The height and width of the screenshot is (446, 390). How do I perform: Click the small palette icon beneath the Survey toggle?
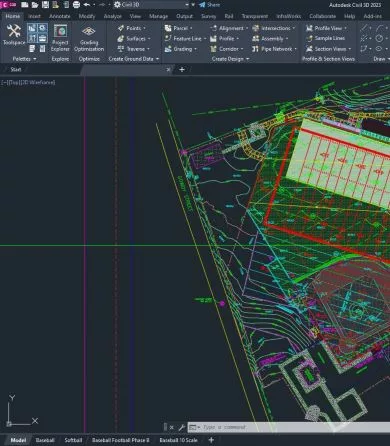32,49
